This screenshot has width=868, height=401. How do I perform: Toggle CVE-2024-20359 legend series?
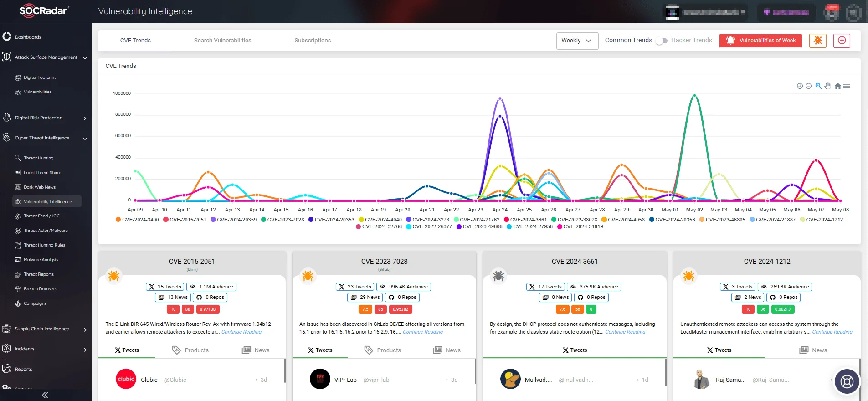pos(233,220)
